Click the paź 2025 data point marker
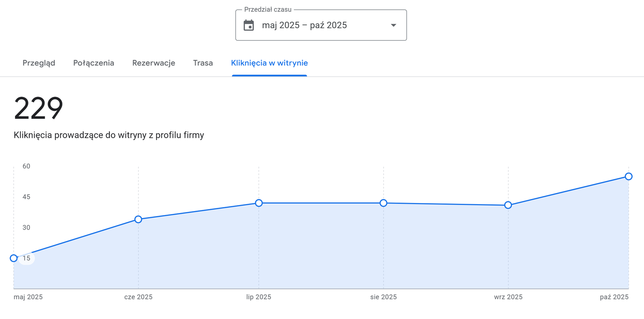 click(628, 176)
